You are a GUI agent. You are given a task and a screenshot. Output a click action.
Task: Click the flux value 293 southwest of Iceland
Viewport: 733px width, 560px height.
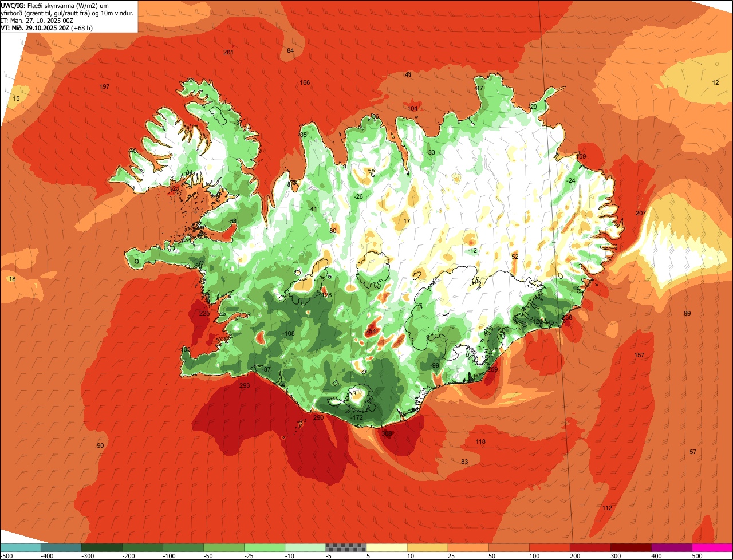(245, 385)
